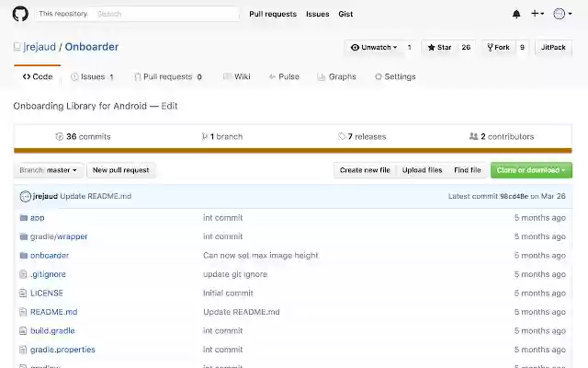Image resolution: width=588 pixels, height=368 pixels.
Task: Open the onboarder folder
Action: [50, 256]
